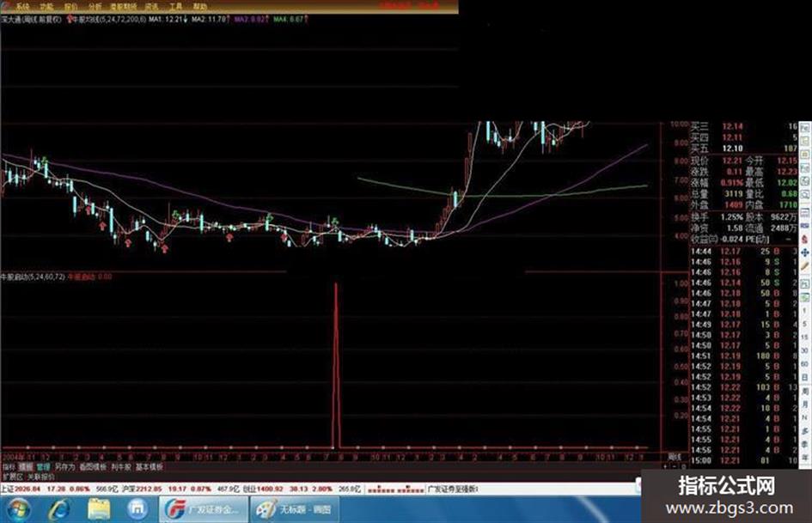Select the 模板 tab at bottom
The height and width of the screenshot is (523, 812).
point(25,466)
